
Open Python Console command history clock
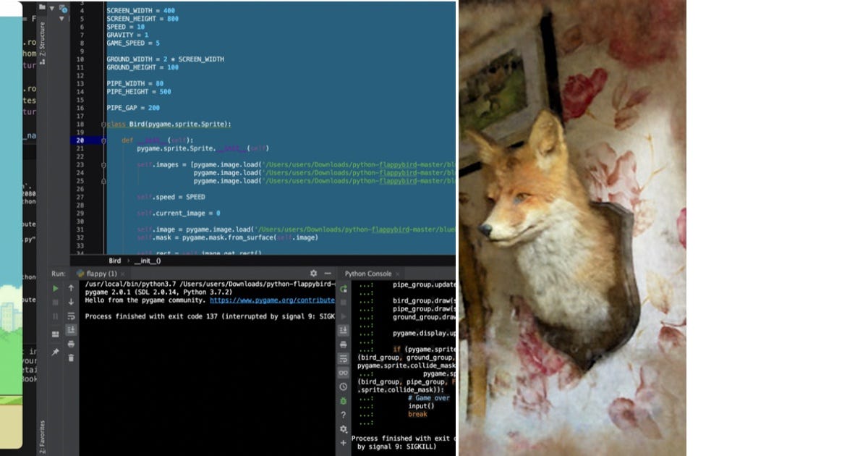click(x=344, y=387)
